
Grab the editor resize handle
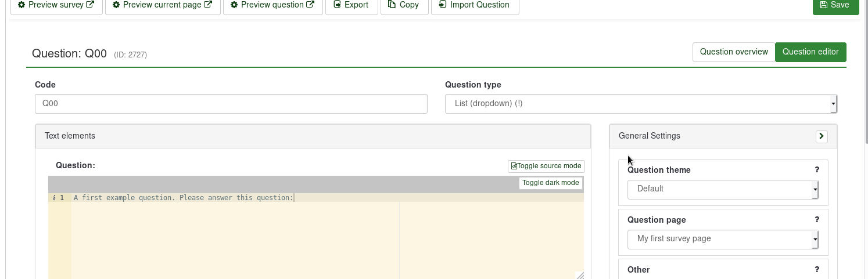(x=580, y=275)
